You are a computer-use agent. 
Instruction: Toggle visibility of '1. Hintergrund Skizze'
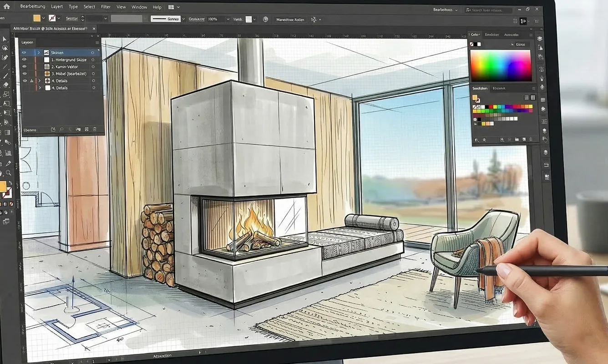click(24, 60)
